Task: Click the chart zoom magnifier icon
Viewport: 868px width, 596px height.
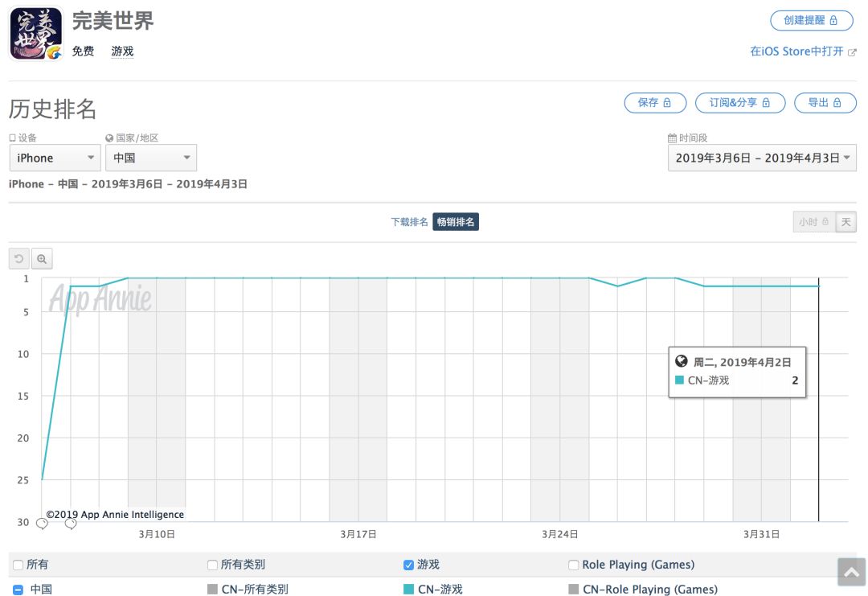Action: 42,259
